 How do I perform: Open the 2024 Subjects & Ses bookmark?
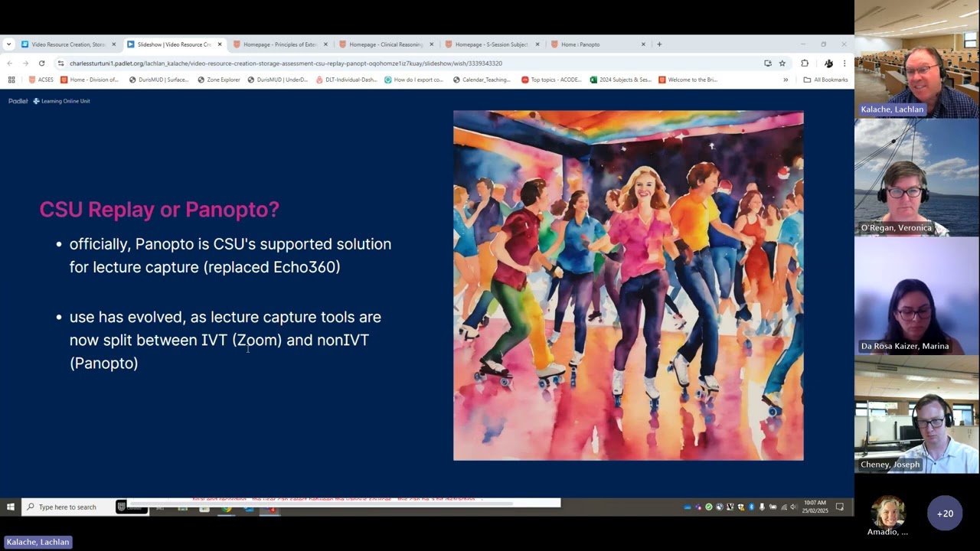click(620, 80)
